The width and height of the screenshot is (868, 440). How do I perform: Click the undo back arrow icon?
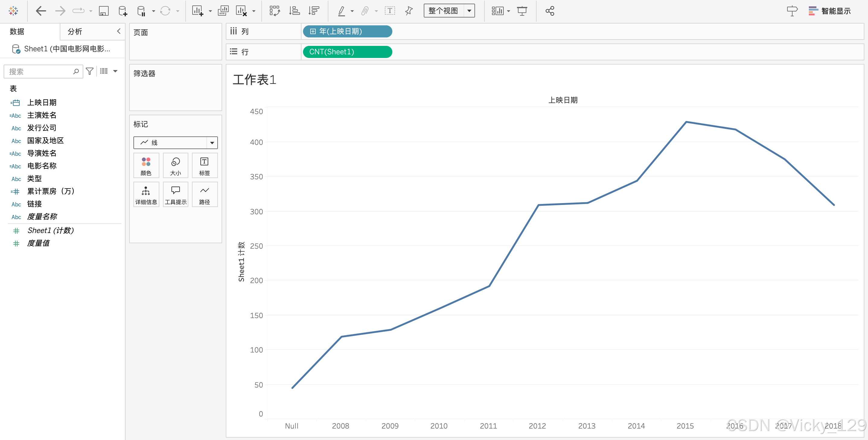pyautogui.click(x=41, y=11)
